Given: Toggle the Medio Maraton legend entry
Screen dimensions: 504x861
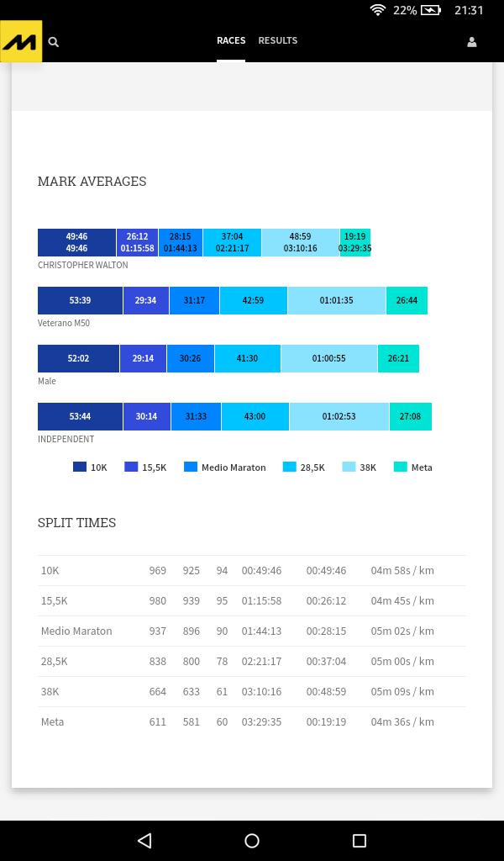Looking at the screenshot, I should pyautogui.click(x=224, y=467).
